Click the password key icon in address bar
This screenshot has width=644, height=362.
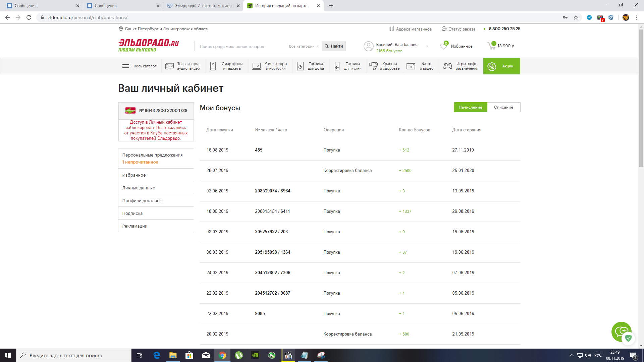coord(565,17)
